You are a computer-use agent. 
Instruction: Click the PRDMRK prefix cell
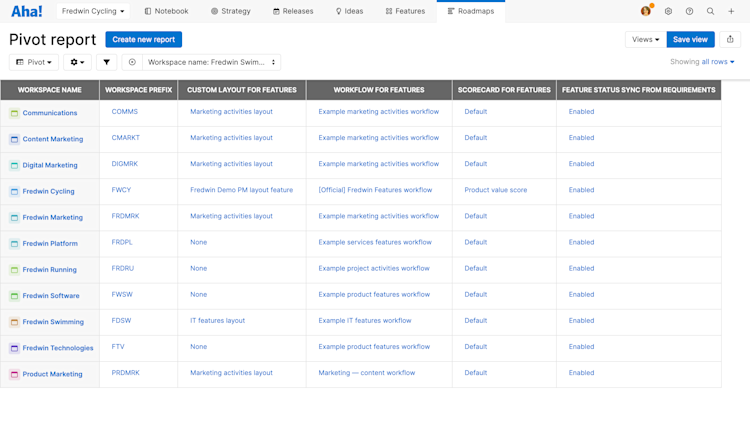125,373
